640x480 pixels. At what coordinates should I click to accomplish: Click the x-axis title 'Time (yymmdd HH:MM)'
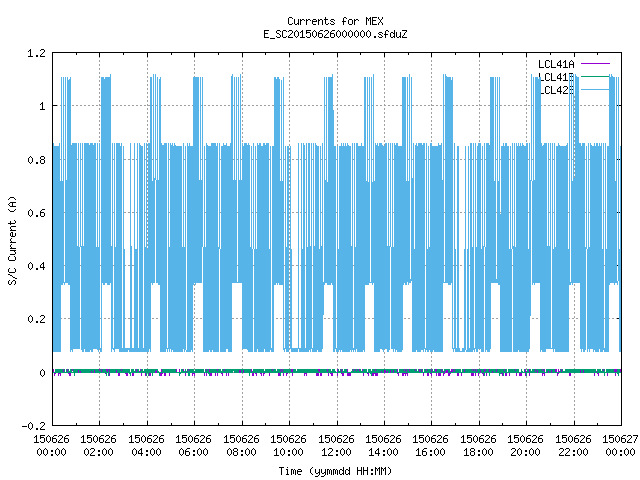point(335,471)
